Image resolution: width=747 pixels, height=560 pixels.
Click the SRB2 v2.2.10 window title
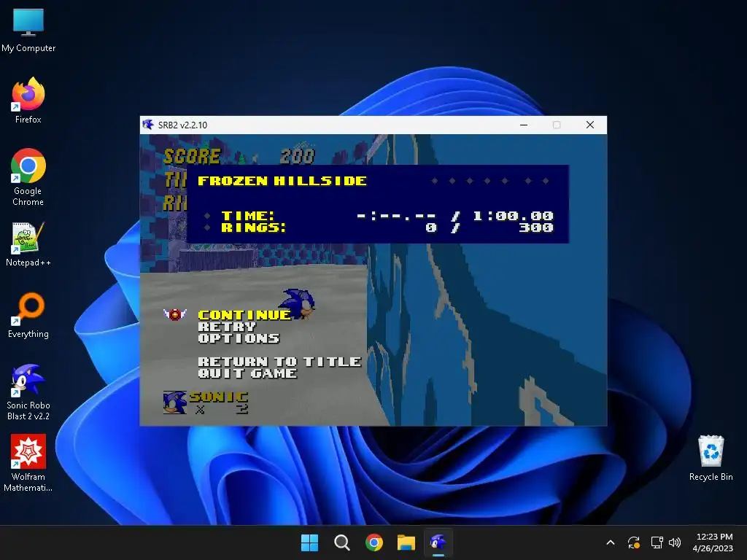pyautogui.click(x=182, y=125)
